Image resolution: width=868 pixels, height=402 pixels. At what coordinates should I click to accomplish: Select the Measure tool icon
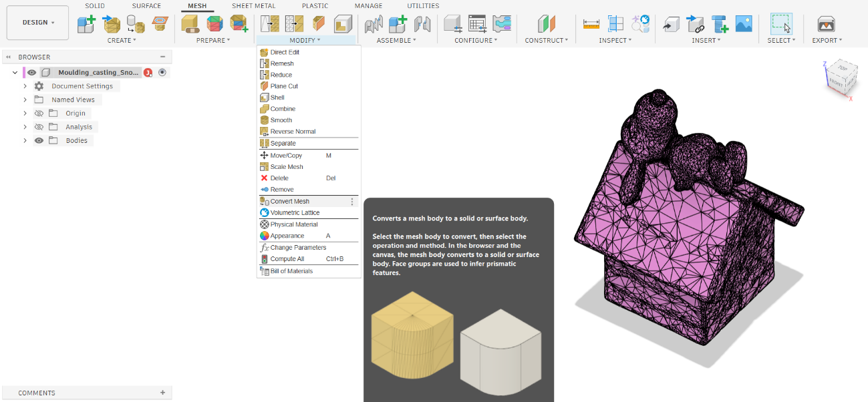pos(591,24)
